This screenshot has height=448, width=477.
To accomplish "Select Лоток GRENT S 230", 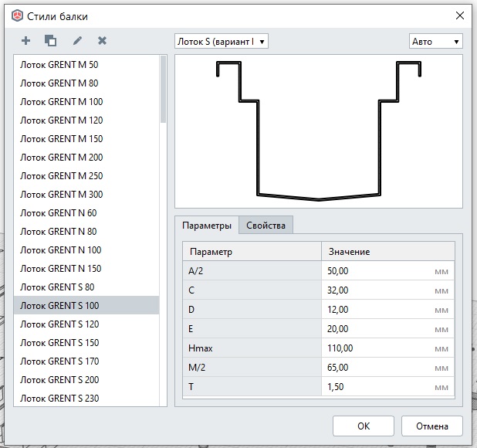I will [x=86, y=398].
